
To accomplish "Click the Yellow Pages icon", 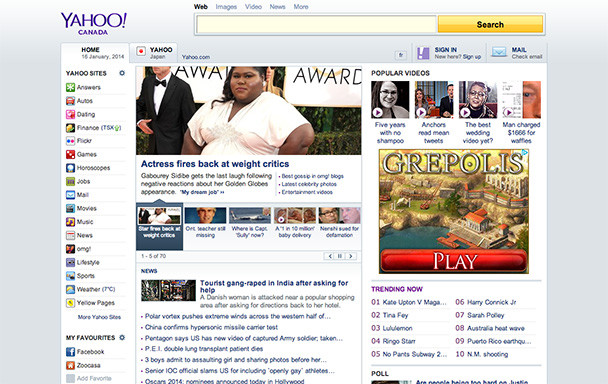I will point(70,303).
